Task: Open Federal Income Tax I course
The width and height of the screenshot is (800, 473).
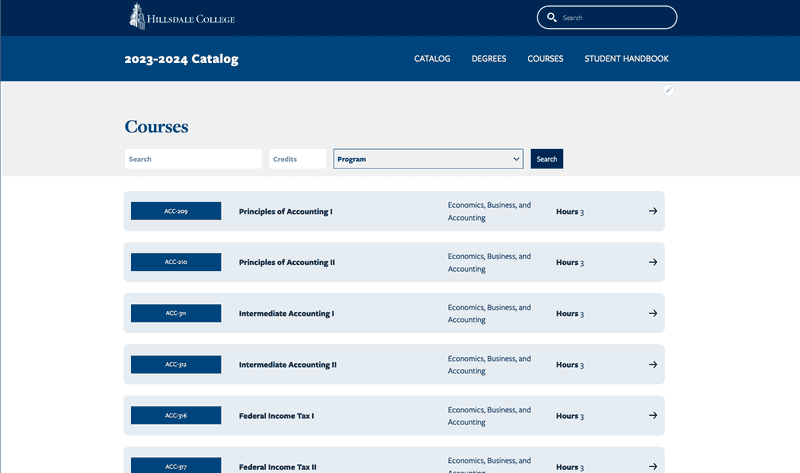Action: pos(277,416)
